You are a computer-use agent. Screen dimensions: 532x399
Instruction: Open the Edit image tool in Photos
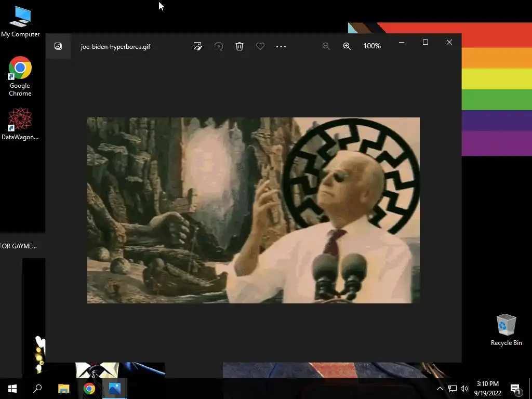coord(198,46)
